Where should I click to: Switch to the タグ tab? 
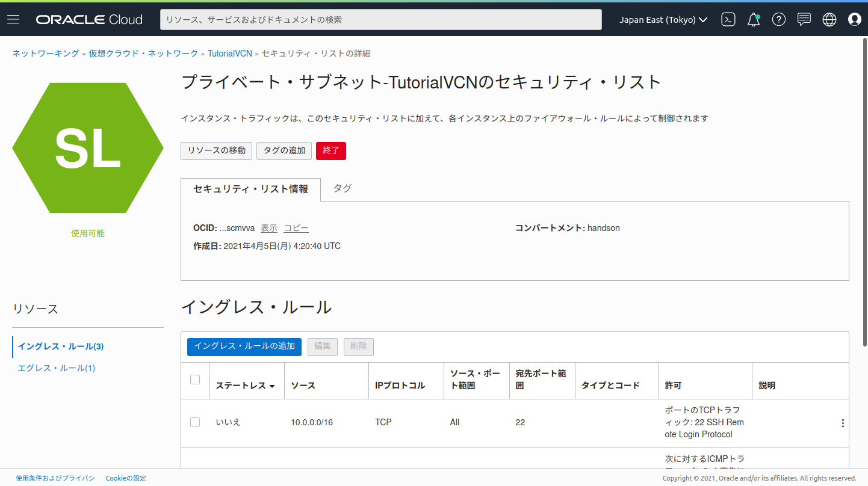pos(343,188)
